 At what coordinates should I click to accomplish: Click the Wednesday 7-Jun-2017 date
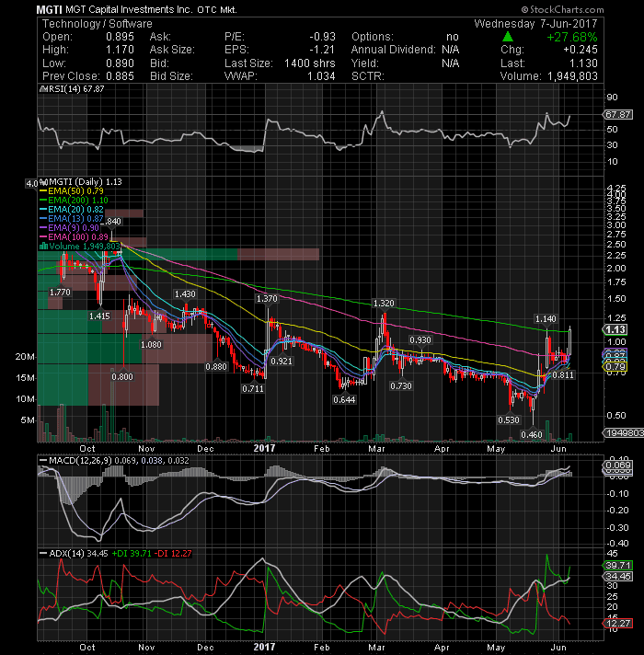535,24
